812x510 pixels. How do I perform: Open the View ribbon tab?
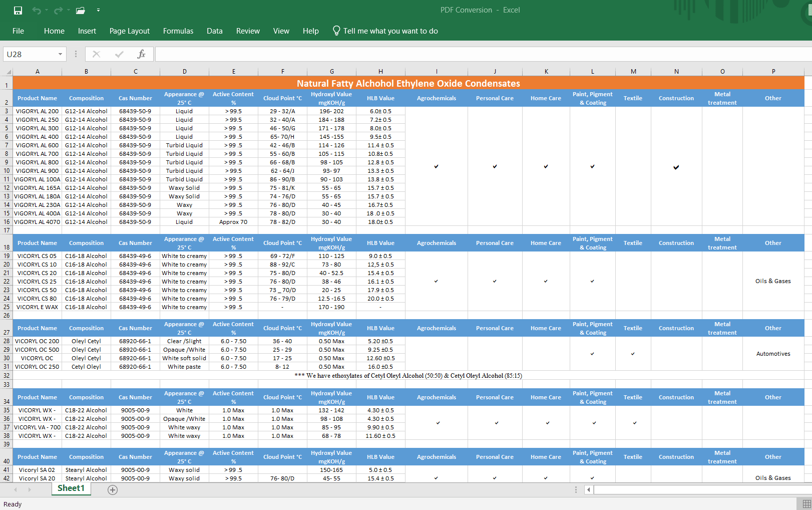point(281,31)
